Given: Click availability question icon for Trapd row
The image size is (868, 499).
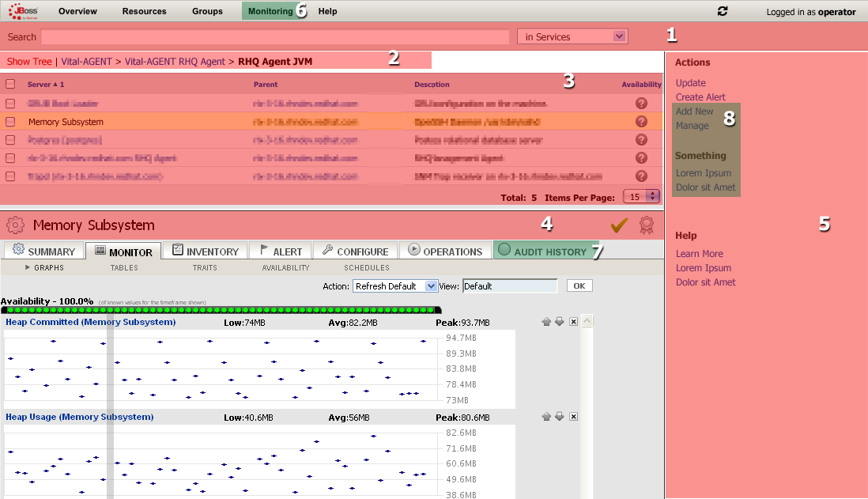Looking at the screenshot, I should pos(641,176).
